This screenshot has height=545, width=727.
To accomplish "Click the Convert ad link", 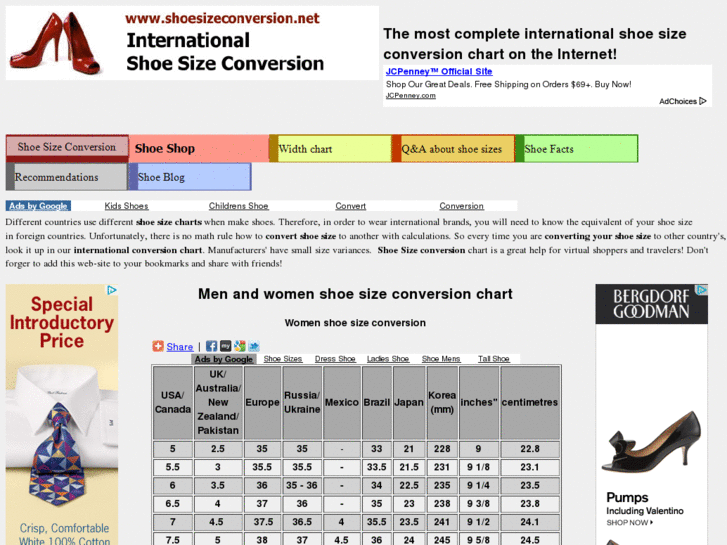I will 351,206.
